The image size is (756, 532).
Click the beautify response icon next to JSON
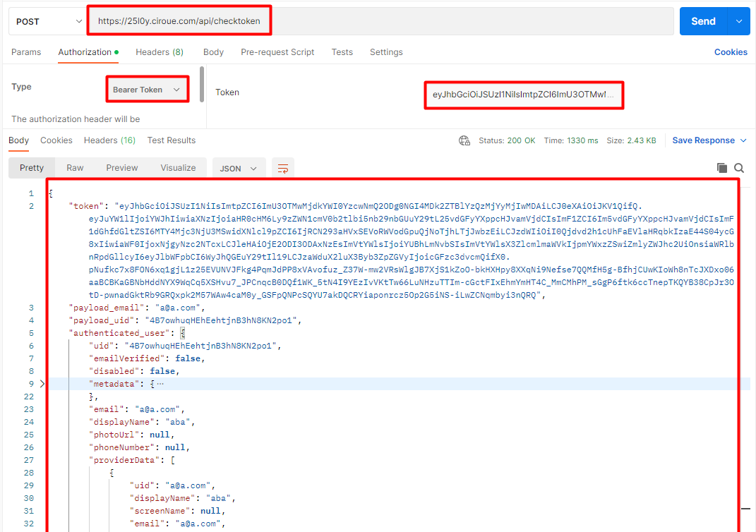pyautogui.click(x=283, y=168)
